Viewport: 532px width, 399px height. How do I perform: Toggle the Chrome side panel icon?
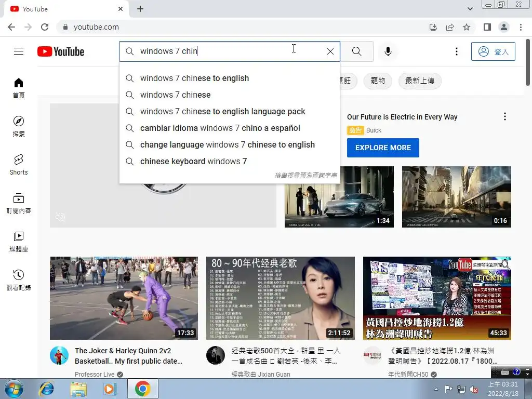487,27
